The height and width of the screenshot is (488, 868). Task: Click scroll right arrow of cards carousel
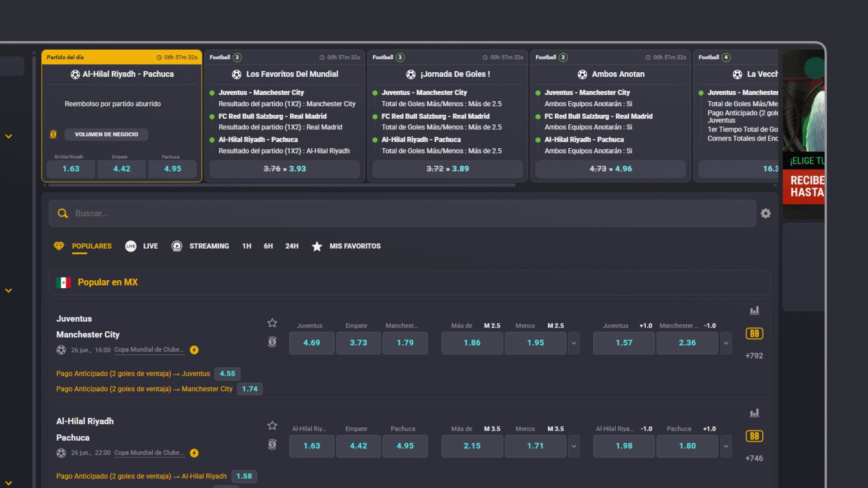[775, 185]
